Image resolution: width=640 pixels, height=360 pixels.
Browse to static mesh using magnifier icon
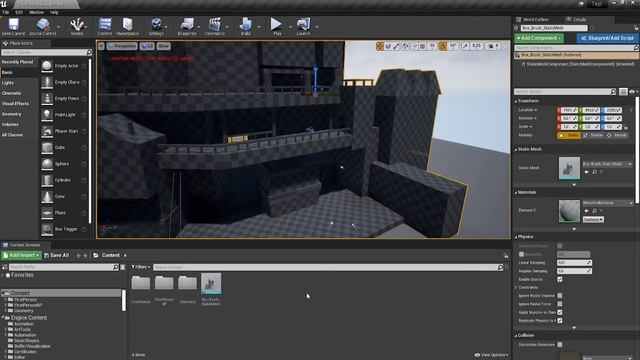(x=594, y=172)
